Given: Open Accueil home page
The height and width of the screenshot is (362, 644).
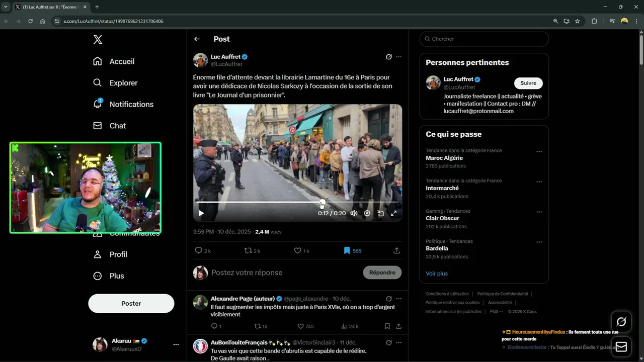Looking at the screenshot, I should point(114,61).
